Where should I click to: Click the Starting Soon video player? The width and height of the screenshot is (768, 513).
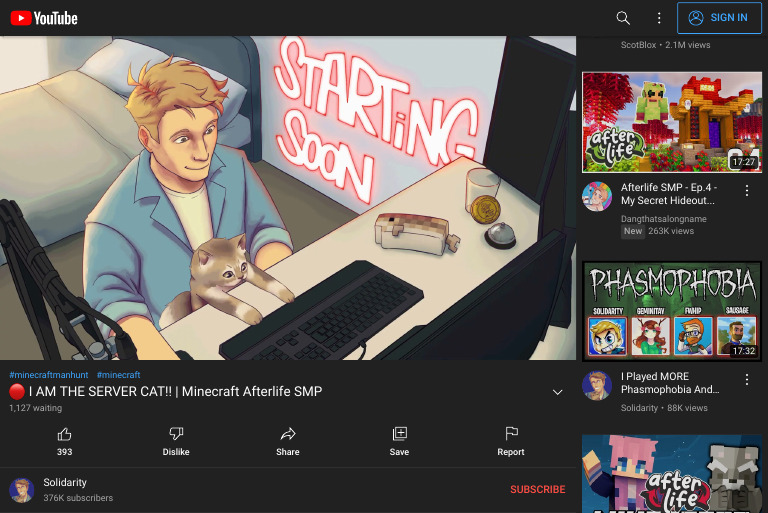click(x=288, y=198)
